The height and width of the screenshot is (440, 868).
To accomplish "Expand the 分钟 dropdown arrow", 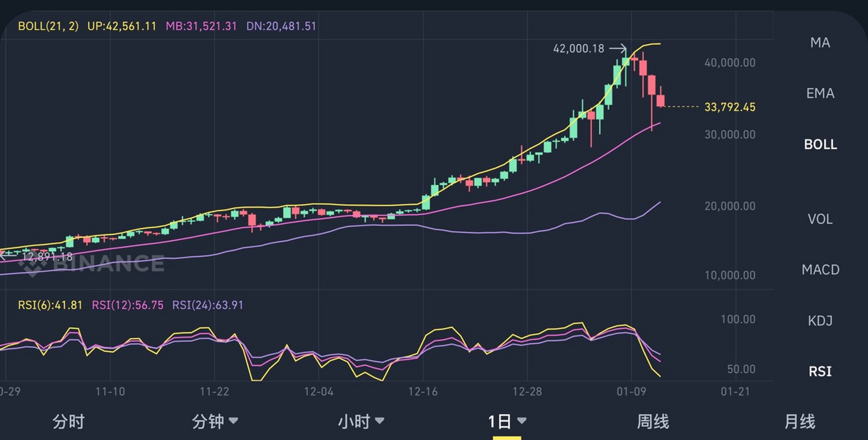I will (x=233, y=420).
